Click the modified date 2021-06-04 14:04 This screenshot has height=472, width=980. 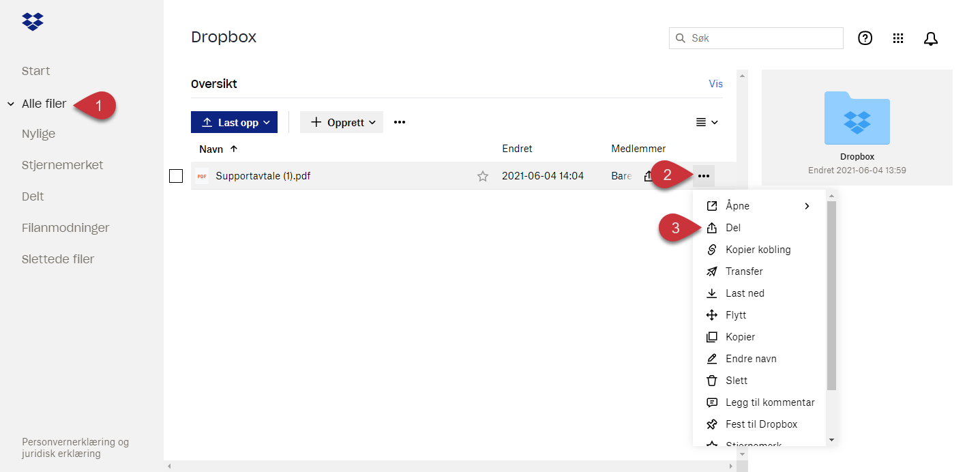tap(543, 176)
